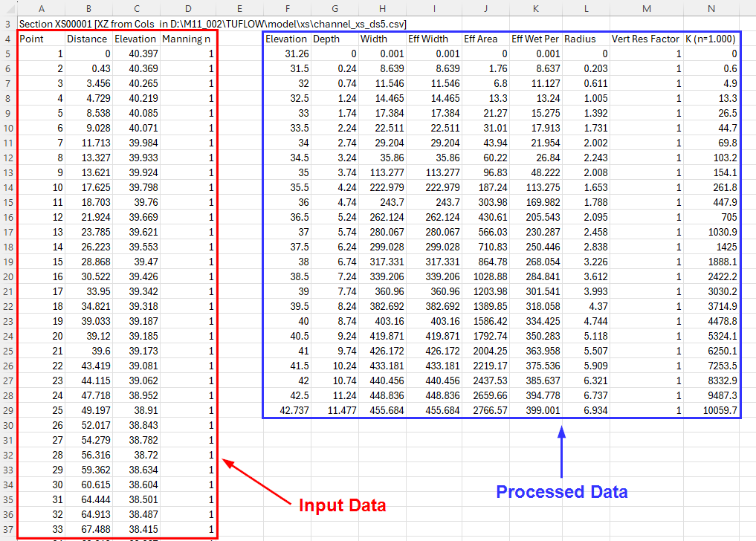Select the Radius cell with value 6.934
756x541 pixels.
coord(585,410)
